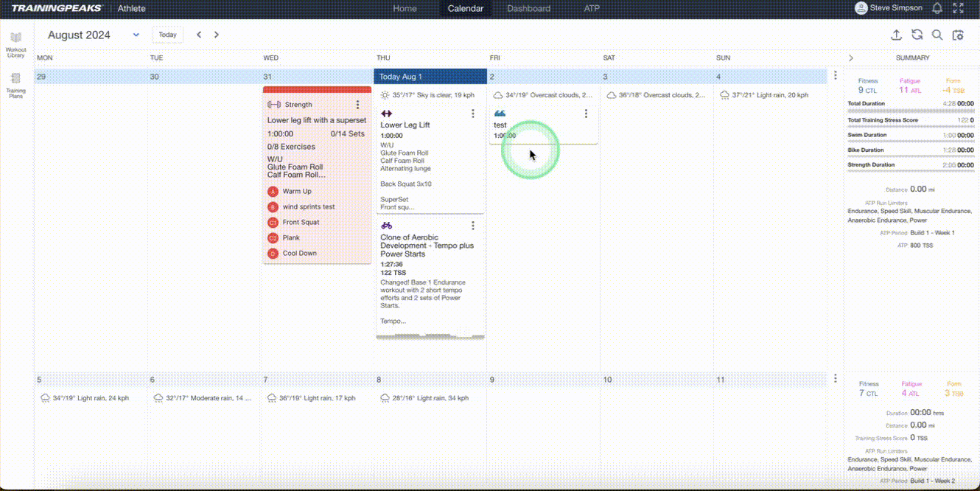The height and width of the screenshot is (491, 980).
Task: Click the dumbbell icon on Lower Leg Lift
Action: [386, 113]
